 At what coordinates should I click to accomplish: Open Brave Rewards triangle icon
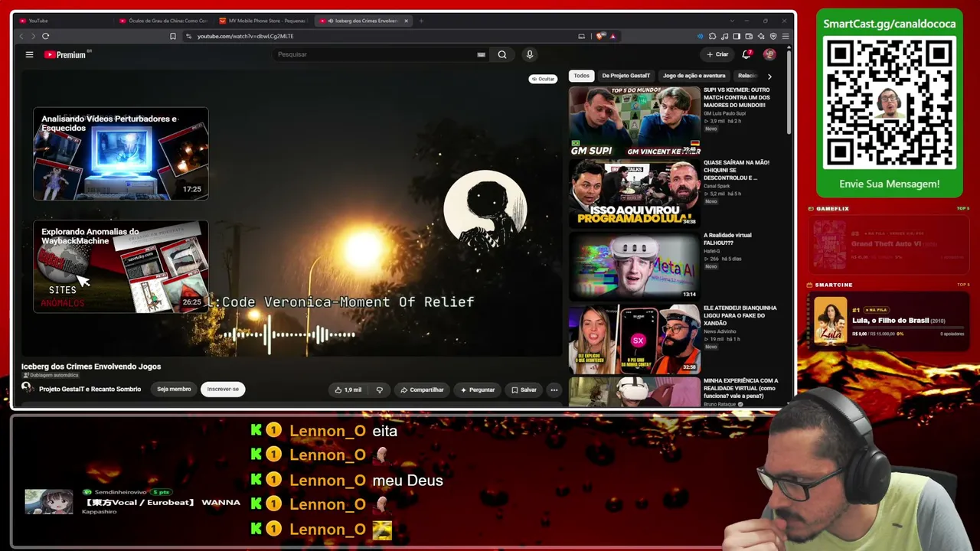[x=612, y=36]
